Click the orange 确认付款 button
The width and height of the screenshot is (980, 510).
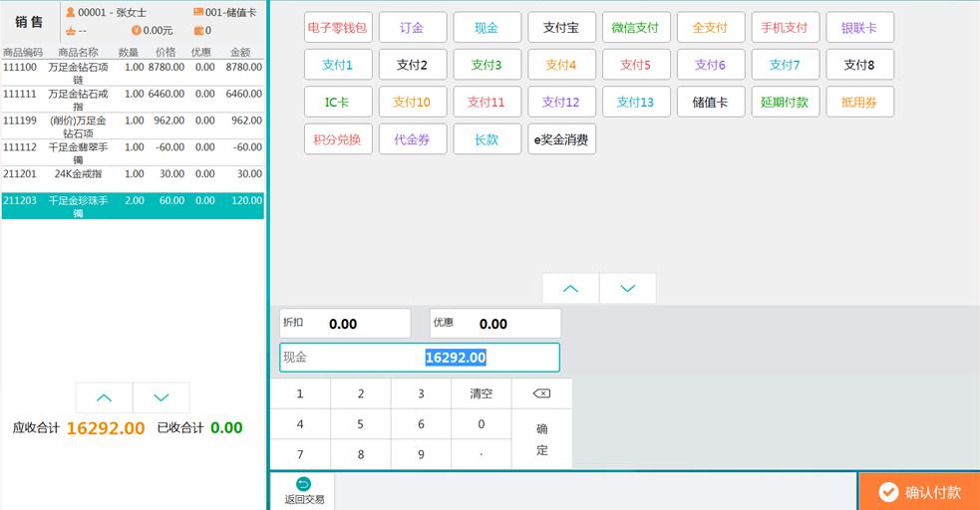coord(919,491)
